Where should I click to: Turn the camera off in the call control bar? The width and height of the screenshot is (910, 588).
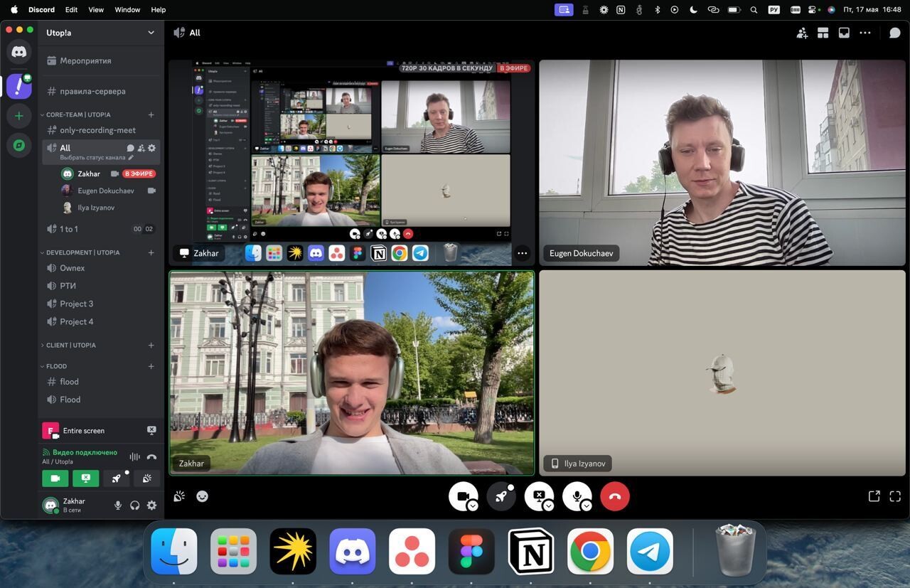462,496
